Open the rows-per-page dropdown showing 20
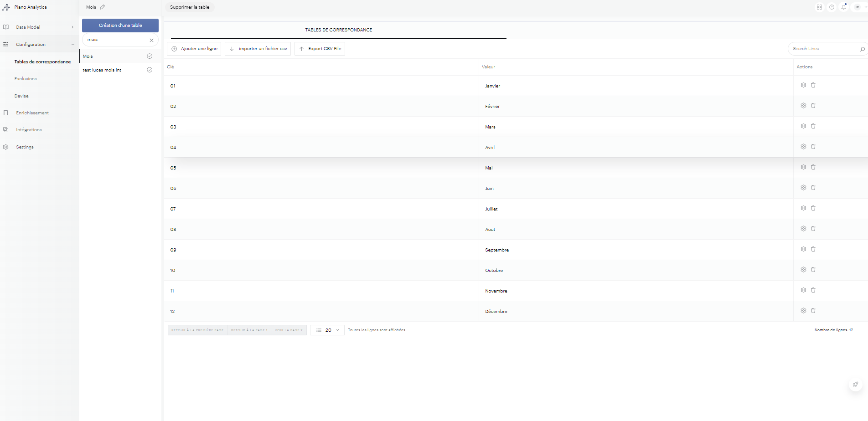The height and width of the screenshot is (421, 868). (327, 330)
